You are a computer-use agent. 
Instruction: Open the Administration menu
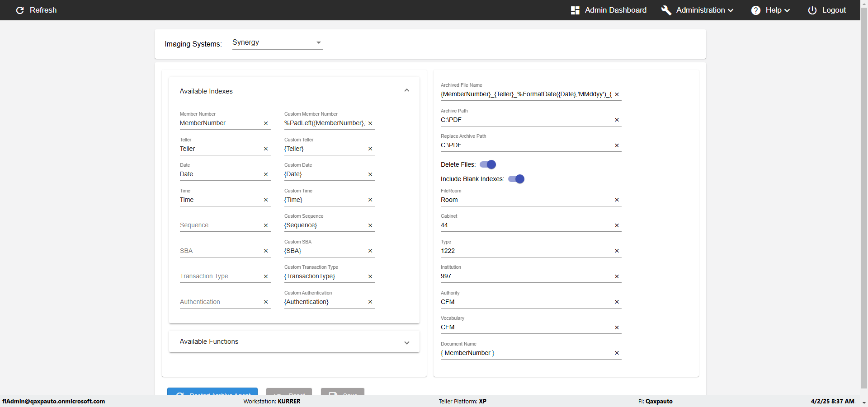(x=704, y=10)
